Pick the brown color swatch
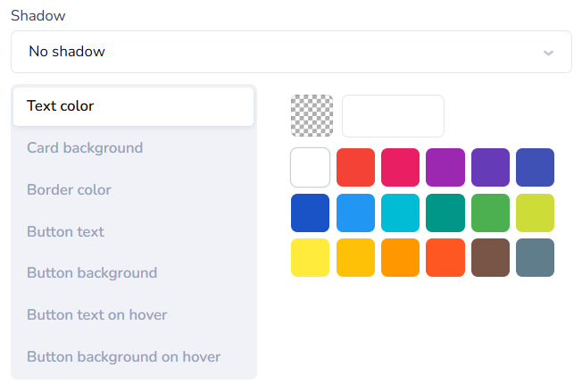This screenshot has height=392, width=582. click(490, 258)
